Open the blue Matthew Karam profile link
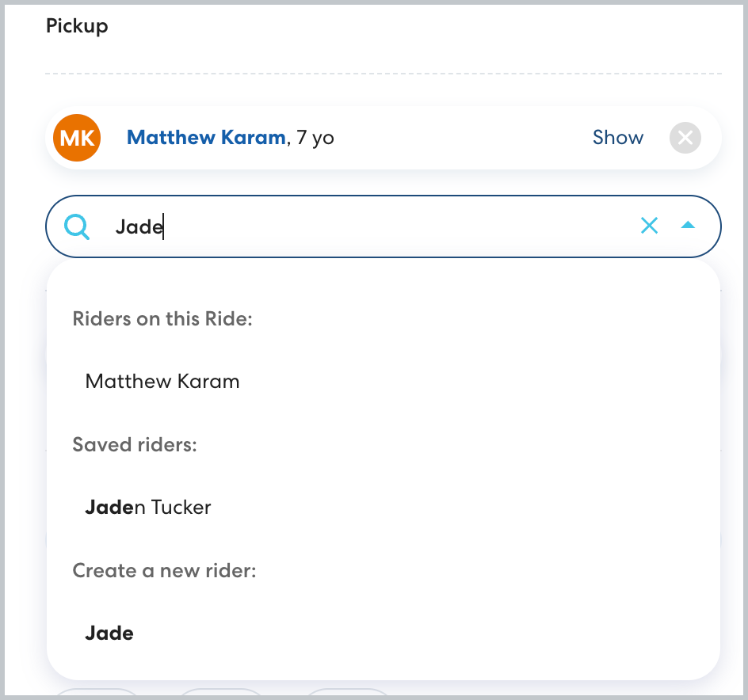The height and width of the screenshot is (700, 748). click(205, 138)
